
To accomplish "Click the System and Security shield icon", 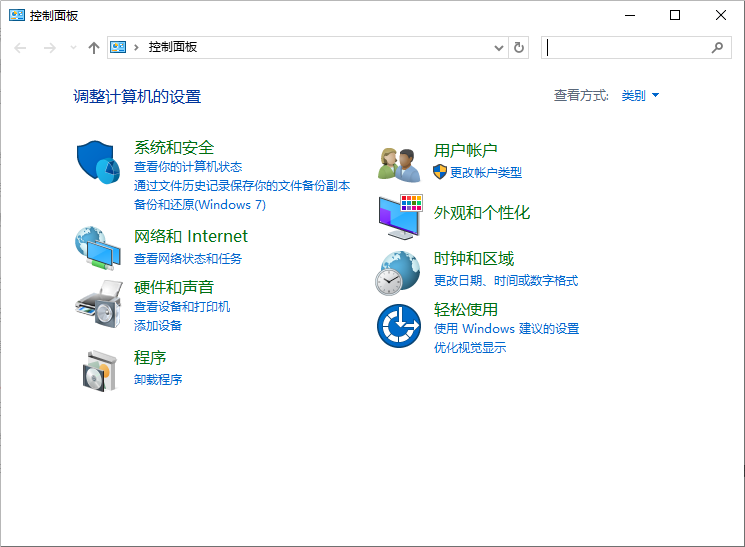I will [x=98, y=161].
